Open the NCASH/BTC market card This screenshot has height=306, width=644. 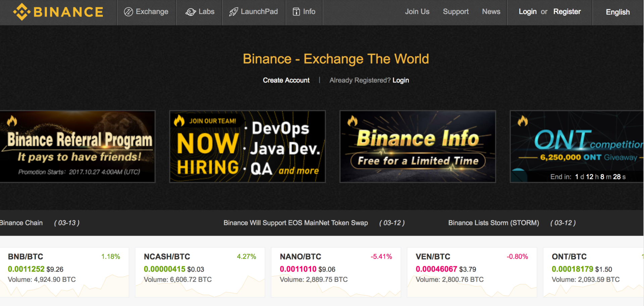(x=200, y=272)
